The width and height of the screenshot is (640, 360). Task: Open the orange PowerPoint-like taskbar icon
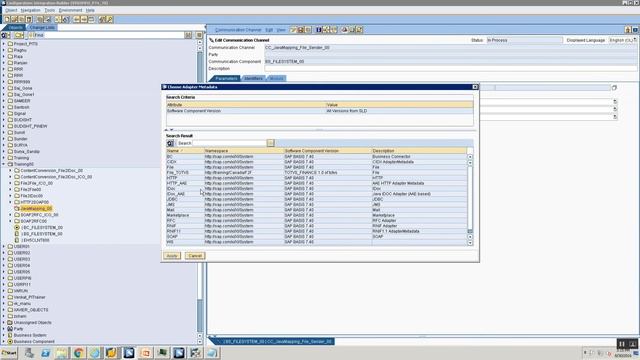pyautogui.click(x=145, y=353)
